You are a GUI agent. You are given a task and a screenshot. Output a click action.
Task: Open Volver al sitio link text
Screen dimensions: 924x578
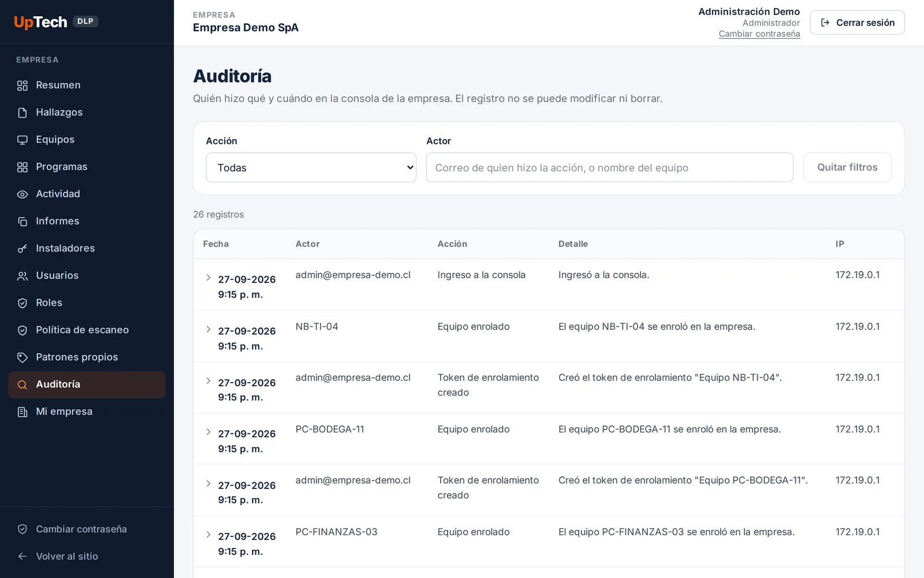point(67,556)
